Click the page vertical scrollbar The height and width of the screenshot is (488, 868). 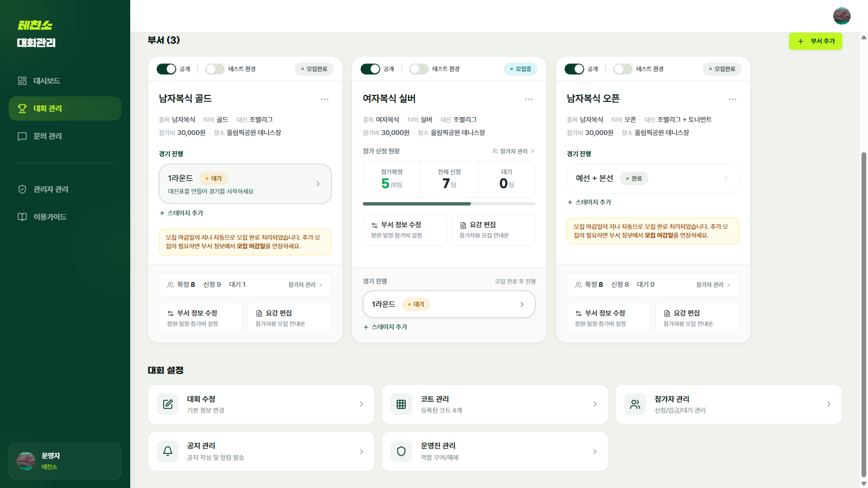[864, 314]
